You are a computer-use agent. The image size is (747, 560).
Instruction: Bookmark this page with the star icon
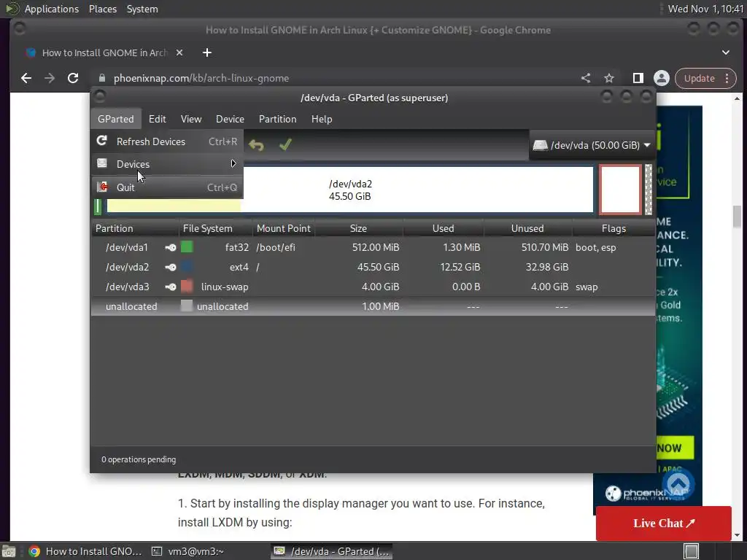(x=609, y=78)
